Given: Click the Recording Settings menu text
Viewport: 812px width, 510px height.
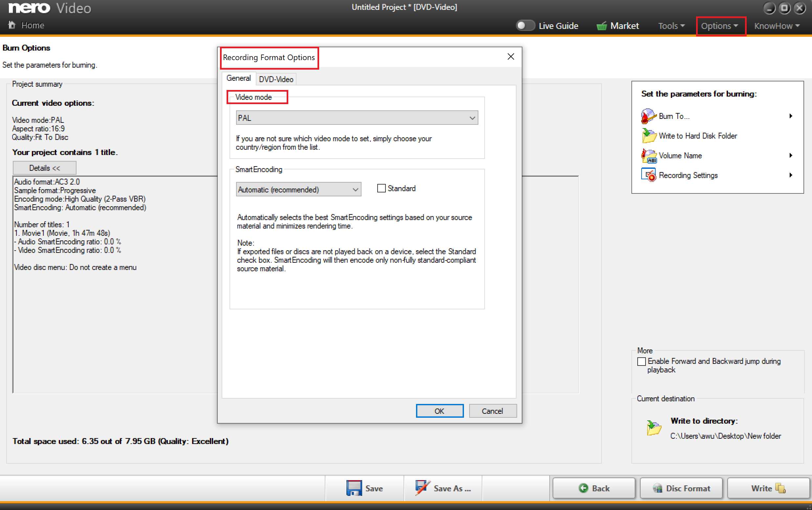Looking at the screenshot, I should point(688,175).
